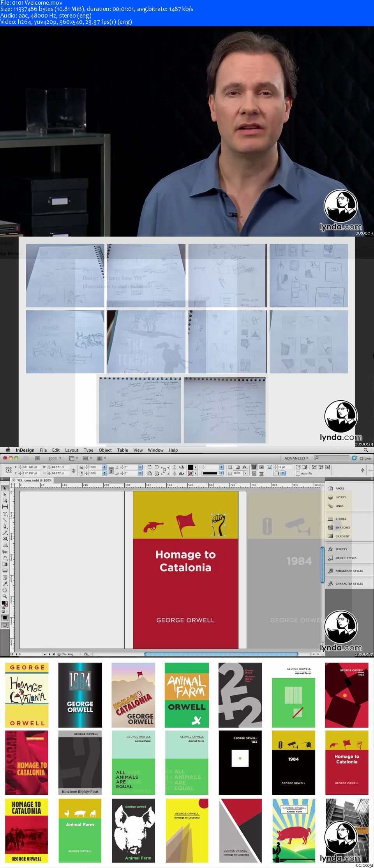Select the Type tool
The height and width of the screenshot is (868, 374).
point(5,514)
